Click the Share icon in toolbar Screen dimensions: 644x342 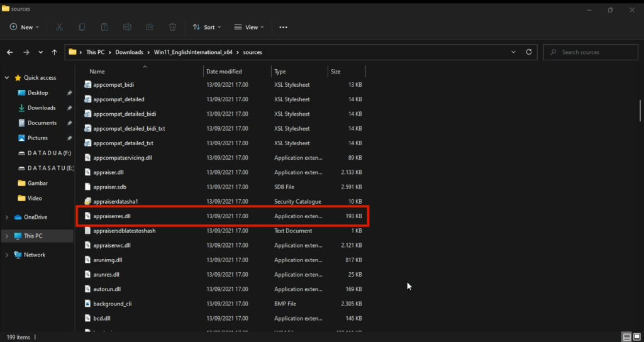150,27
